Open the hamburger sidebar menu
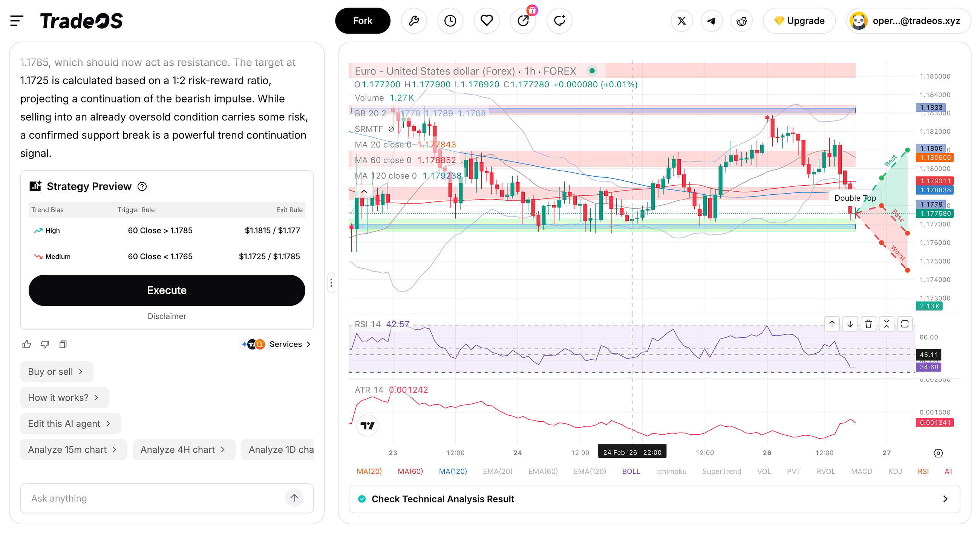 17,21
